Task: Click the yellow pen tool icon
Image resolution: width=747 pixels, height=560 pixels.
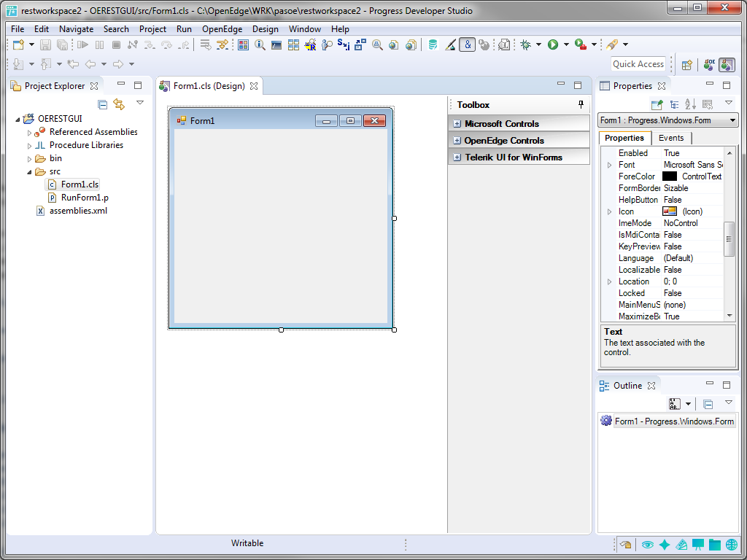Action: coord(612,44)
